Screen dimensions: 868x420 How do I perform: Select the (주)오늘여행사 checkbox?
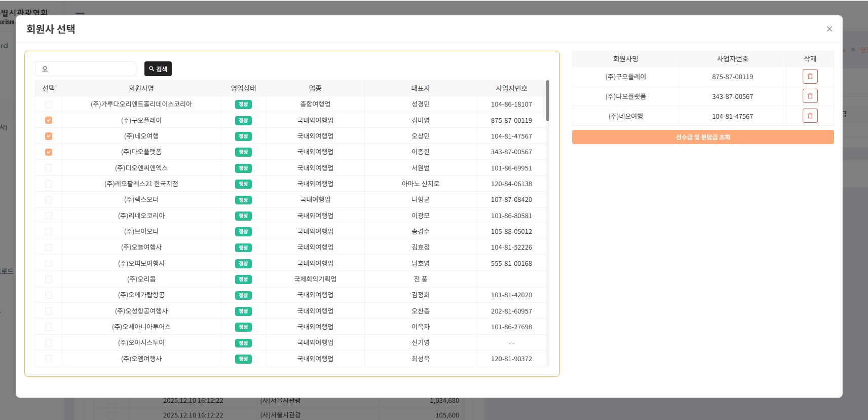pos(49,248)
